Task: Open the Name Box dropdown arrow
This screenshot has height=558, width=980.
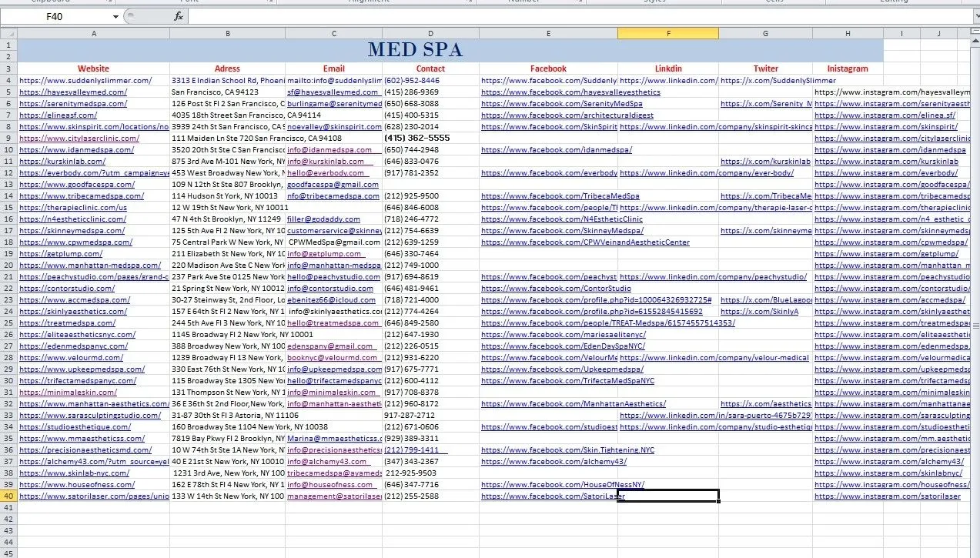Action: click(x=116, y=16)
